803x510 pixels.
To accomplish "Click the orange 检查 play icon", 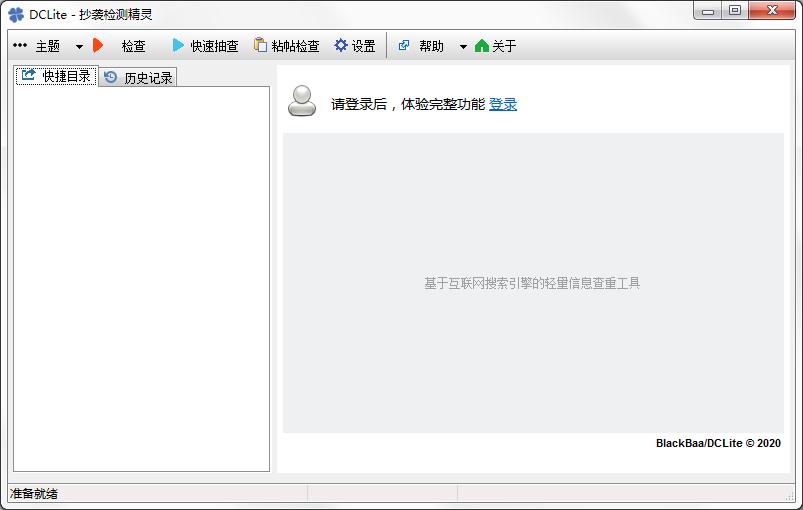I will 98,46.
